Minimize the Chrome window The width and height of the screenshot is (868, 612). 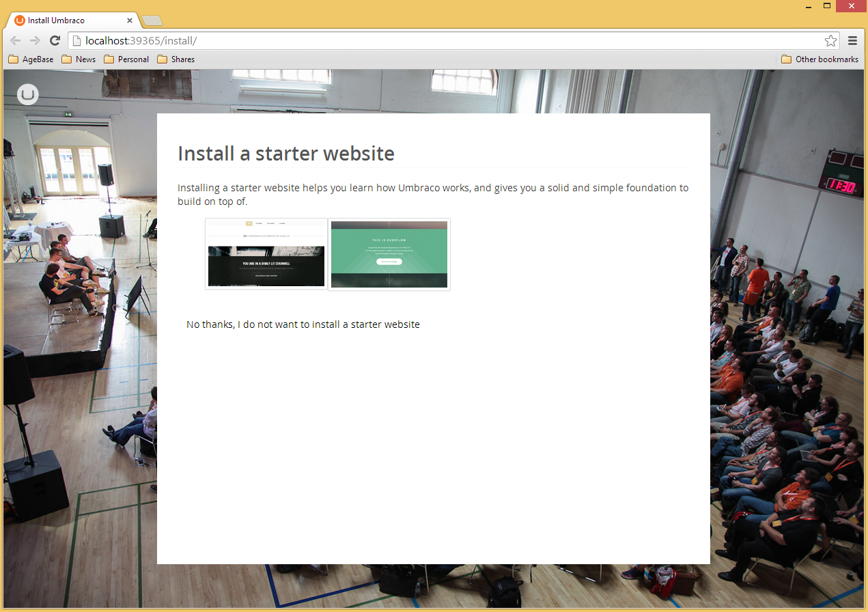[809, 6]
